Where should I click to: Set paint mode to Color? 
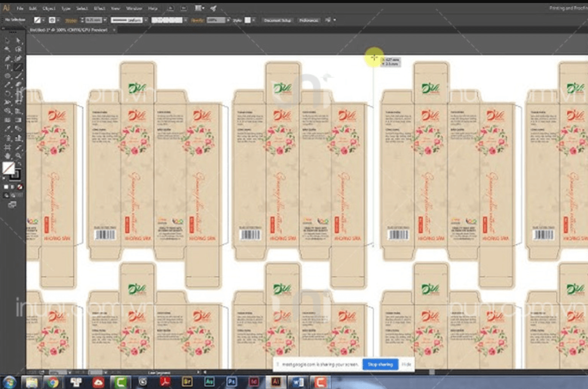point(6,187)
